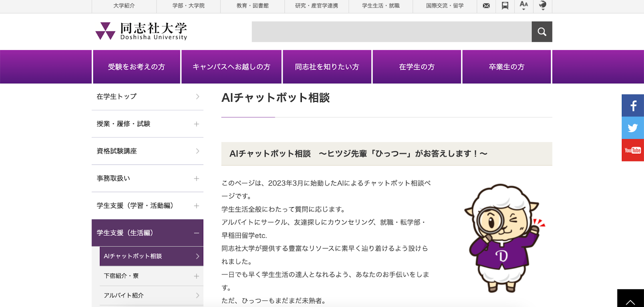Expand 事務取扱い plus icon

click(x=196, y=178)
